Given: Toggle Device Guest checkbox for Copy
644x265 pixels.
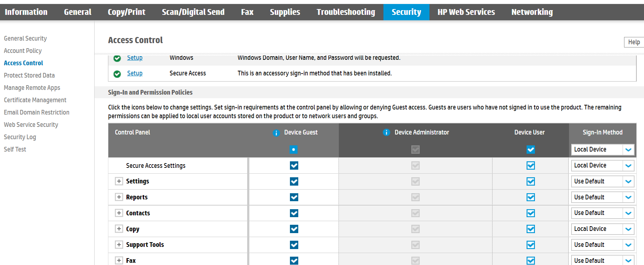Looking at the screenshot, I should pyautogui.click(x=294, y=229).
